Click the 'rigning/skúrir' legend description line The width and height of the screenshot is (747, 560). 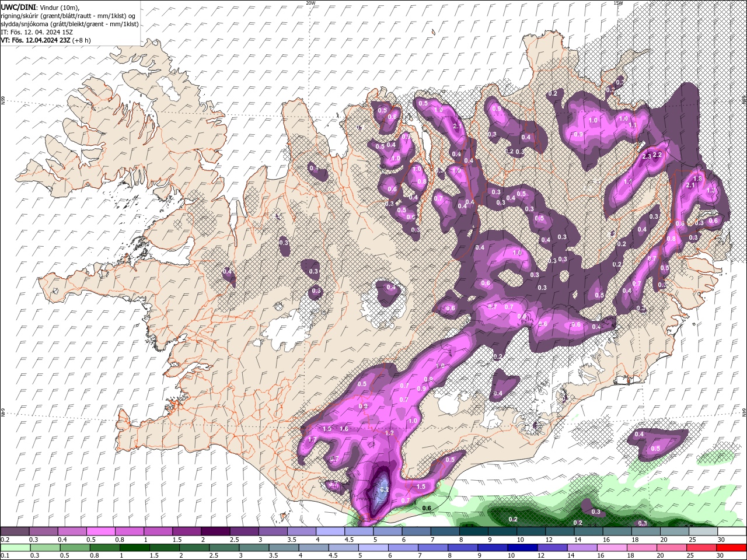click(68, 15)
